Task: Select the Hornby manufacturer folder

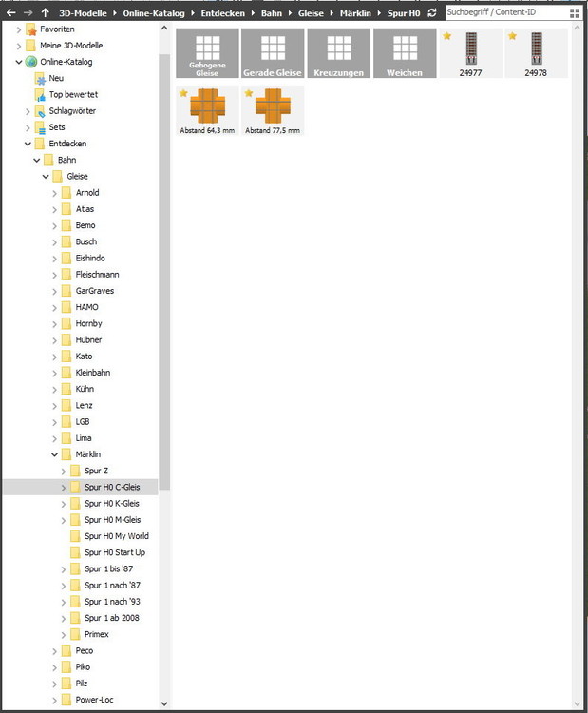Action: point(88,324)
